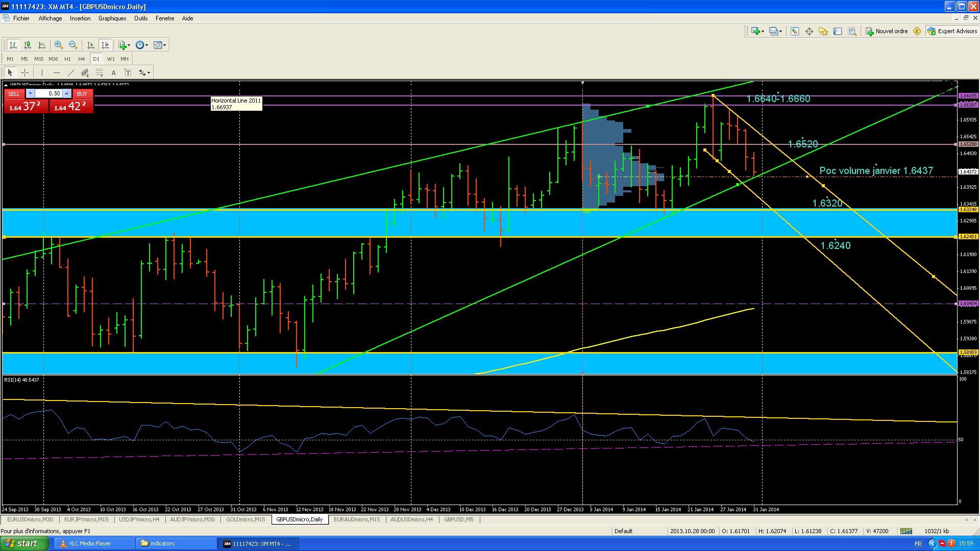The height and width of the screenshot is (551, 980).
Task: Select the horizontal line drawing tool
Action: click(x=57, y=72)
